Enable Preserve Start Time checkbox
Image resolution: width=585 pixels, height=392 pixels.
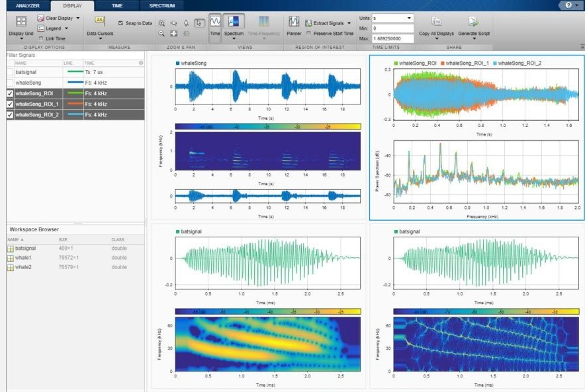pos(308,34)
